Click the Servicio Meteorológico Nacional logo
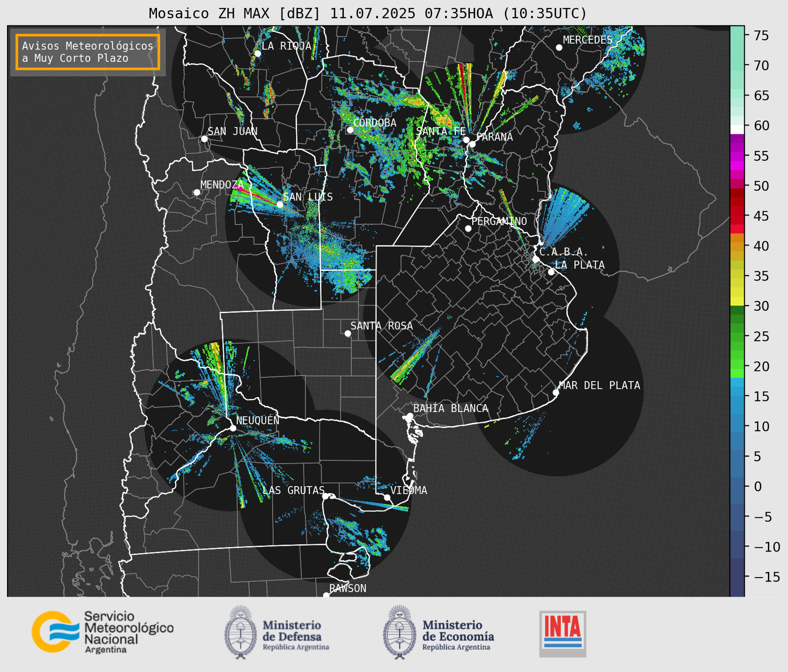Image resolution: width=788 pixels, height=672 pixels. tap(102, 632)
